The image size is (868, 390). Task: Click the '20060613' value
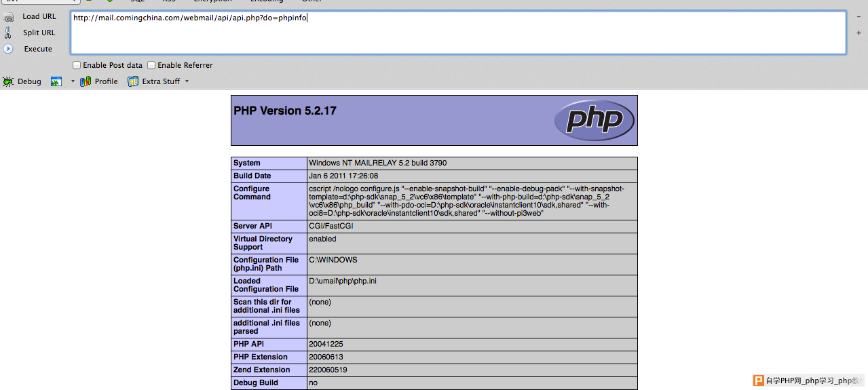326,357
